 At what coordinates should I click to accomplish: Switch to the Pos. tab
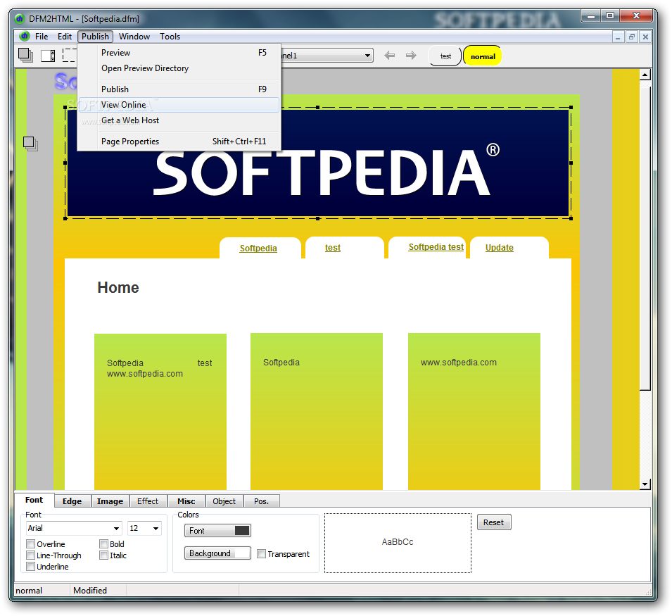click(262, 501)
